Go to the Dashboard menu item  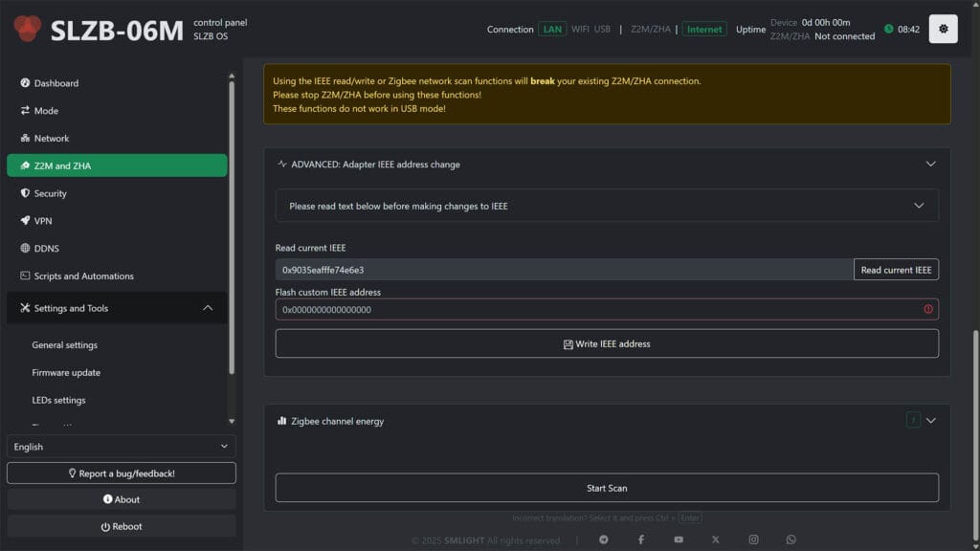click(x=56, y=83)
